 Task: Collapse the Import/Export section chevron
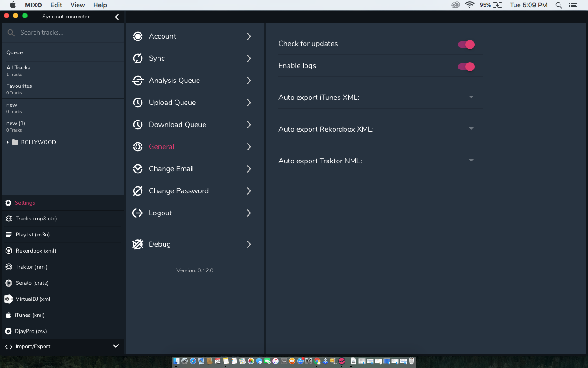click(116, 346)
